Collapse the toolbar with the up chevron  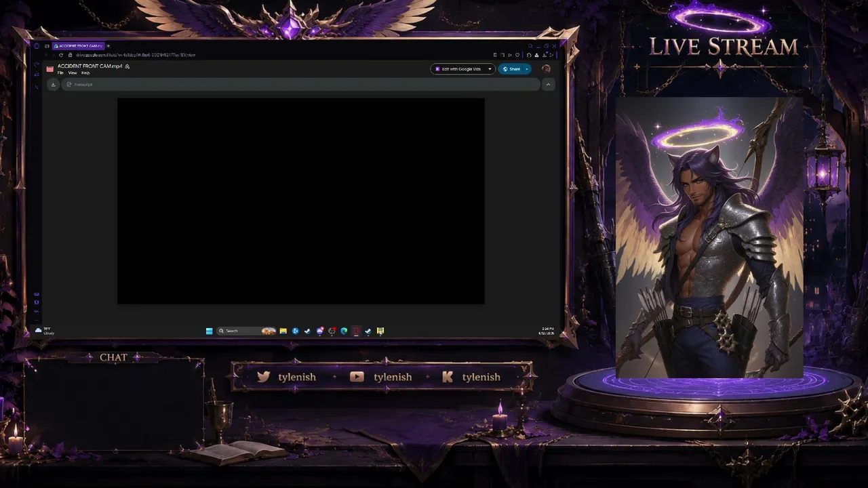pyautogui.click(x=549, y=85)
